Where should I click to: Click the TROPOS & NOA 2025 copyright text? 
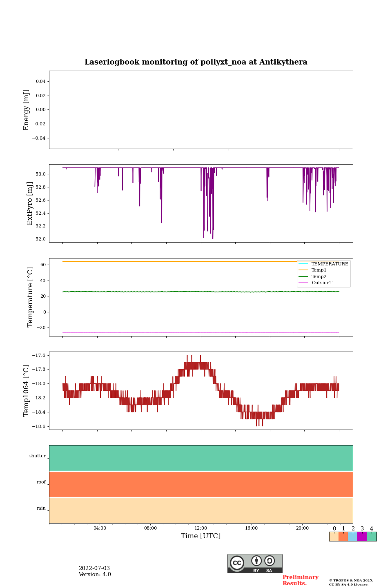[351, 580]
